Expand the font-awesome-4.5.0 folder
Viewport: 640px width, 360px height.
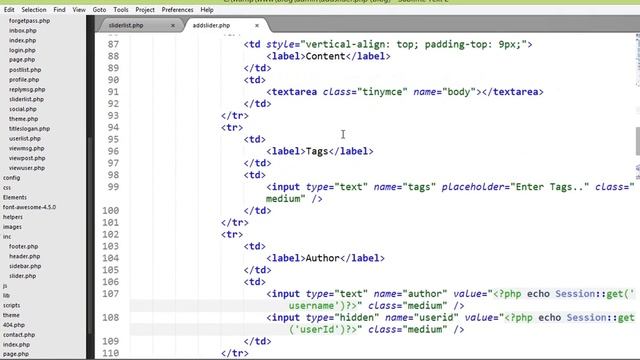(29, 207)
